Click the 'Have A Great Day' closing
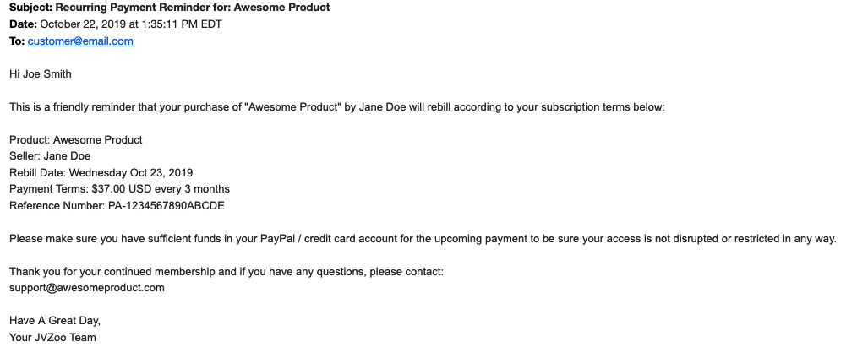Image resolution: width=868 pixels, height=358 pixels. [55, 321]
